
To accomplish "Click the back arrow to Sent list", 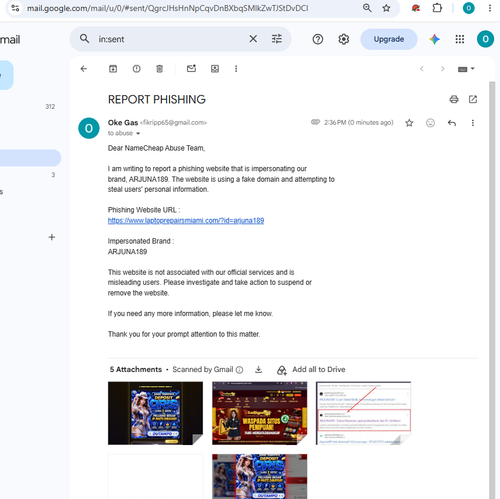I will [84, 69].
